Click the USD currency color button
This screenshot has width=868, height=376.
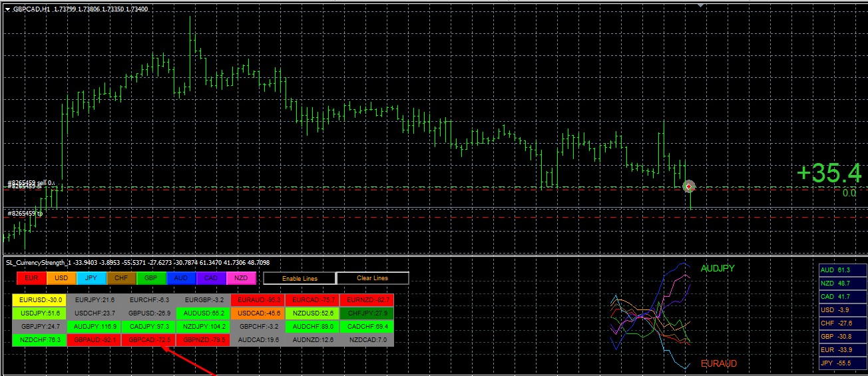click(61, 278)
